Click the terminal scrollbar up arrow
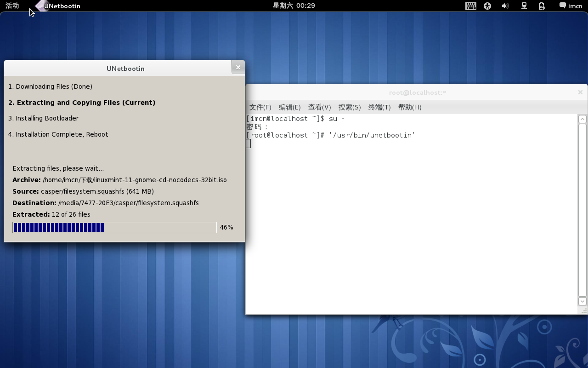The height and width of the screenshot is (368, 588). pyautogui.click(x=582, y=118)
